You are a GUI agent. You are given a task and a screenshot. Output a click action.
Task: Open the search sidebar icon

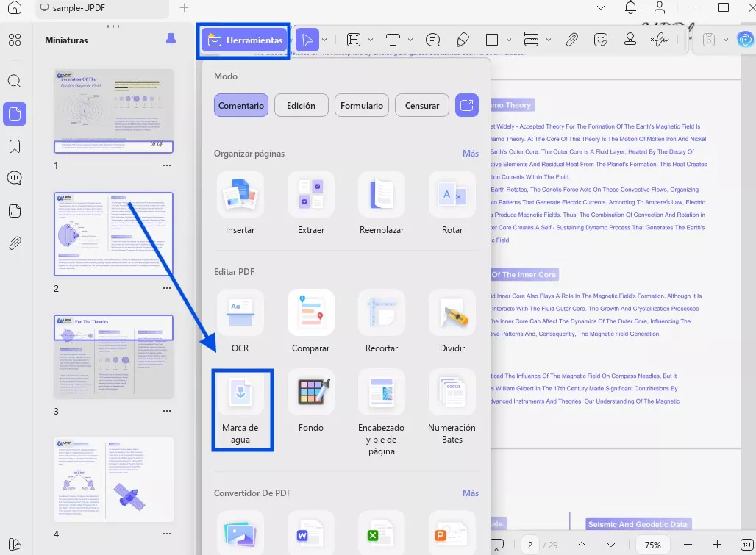coord(15,81)
